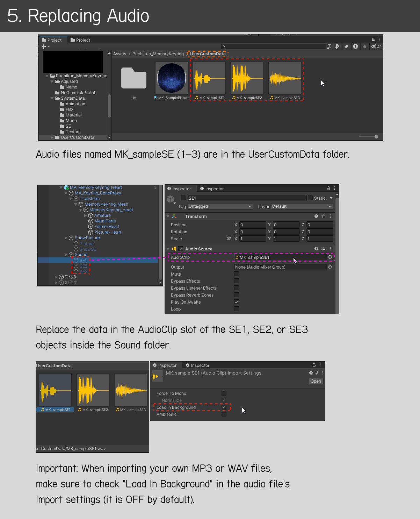The image size is (420, 519).
Task: Switch to the second Inspector tab
Action: click(x=212, y=189)
